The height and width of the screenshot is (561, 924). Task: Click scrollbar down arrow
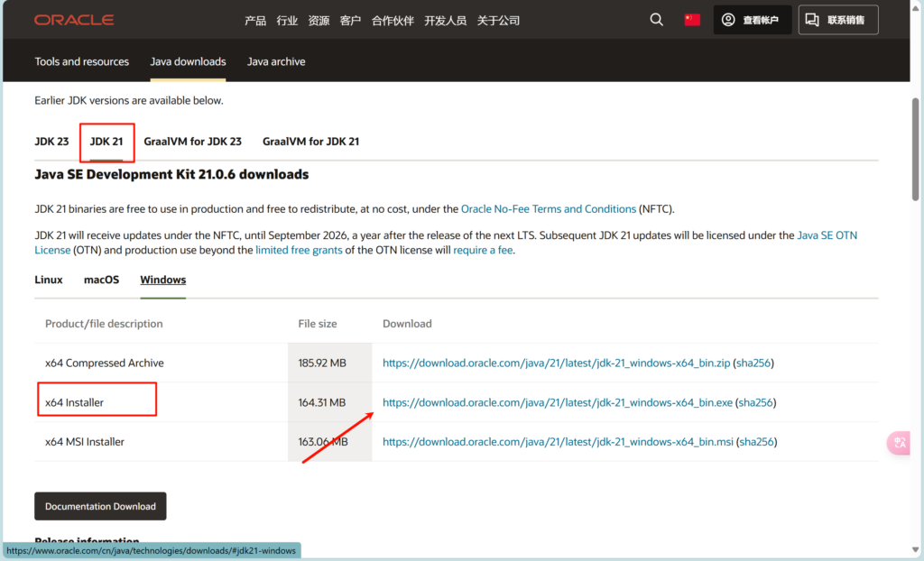tap(916, 550)
